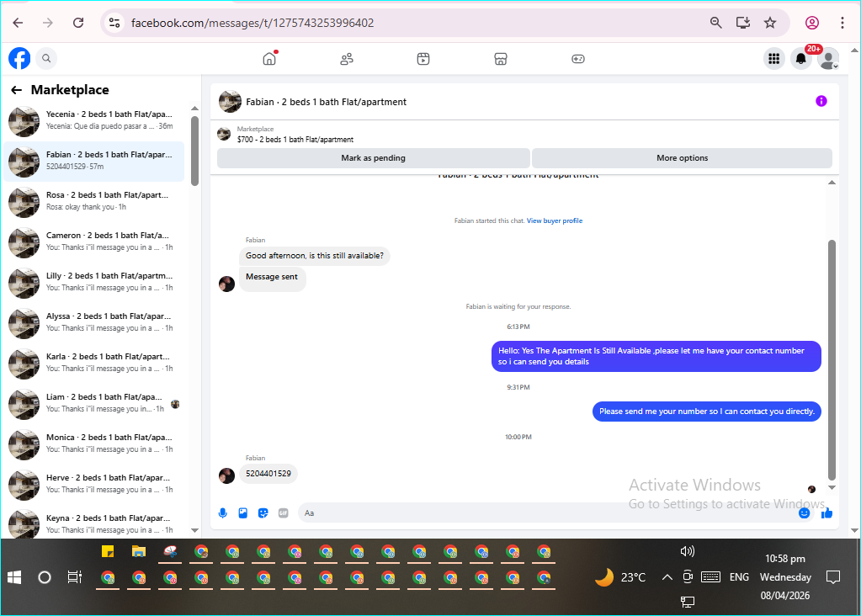Viewport: 861px width, 616px height.
Task: Open Alyssa's conversation
Action: [x=94, y=323]
